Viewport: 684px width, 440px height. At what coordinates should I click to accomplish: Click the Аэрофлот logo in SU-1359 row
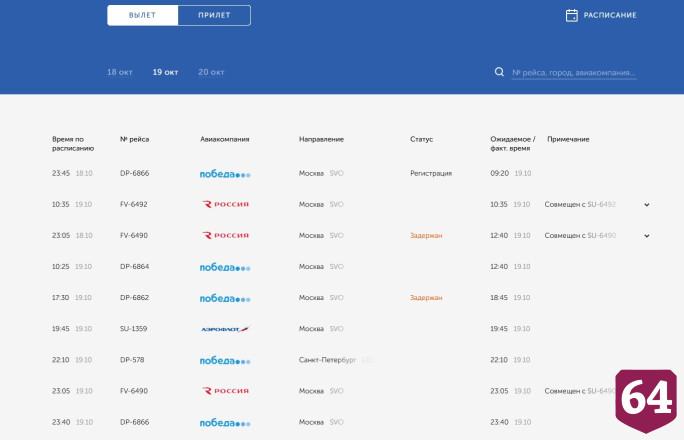click(x=225, y=329)
